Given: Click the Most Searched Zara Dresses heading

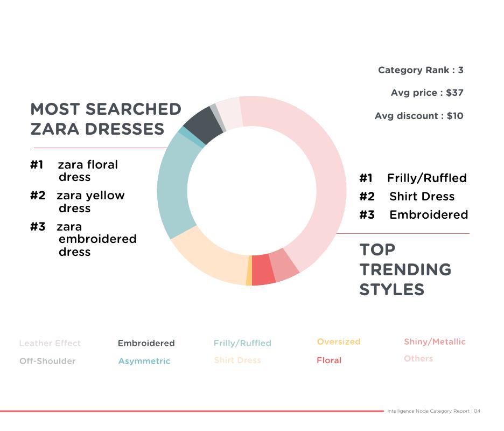Looking at the screenshot, I should pyautogui.click(x=106, y=119).
